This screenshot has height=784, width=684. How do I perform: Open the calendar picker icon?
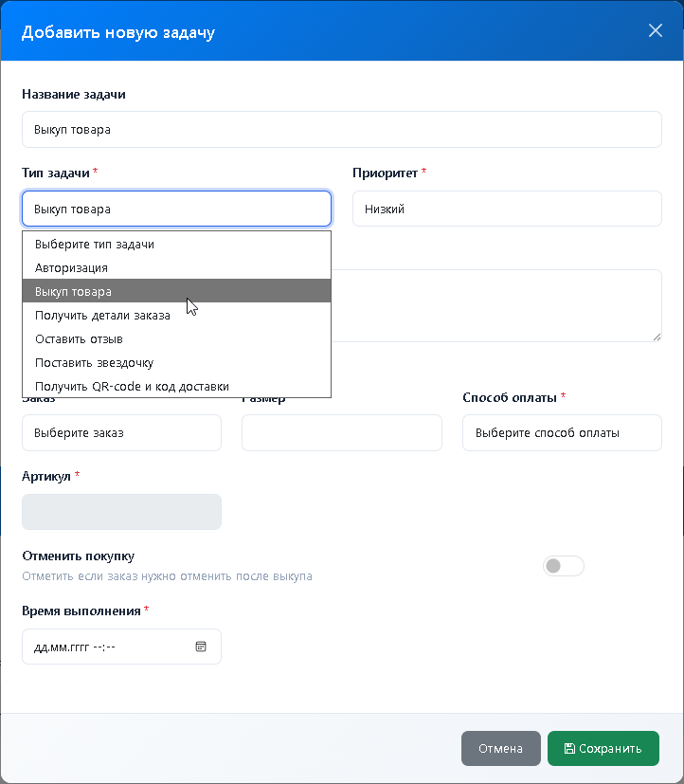[200, 647]
